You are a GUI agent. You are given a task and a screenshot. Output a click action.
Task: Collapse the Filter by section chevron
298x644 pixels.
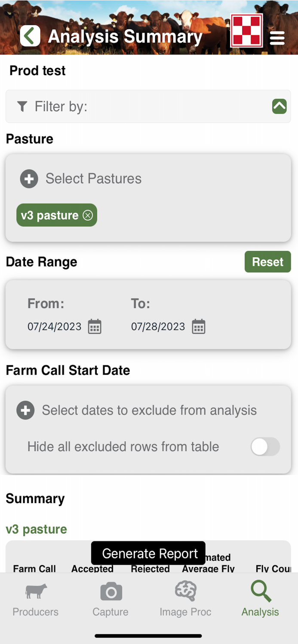[x=279, y=106]
